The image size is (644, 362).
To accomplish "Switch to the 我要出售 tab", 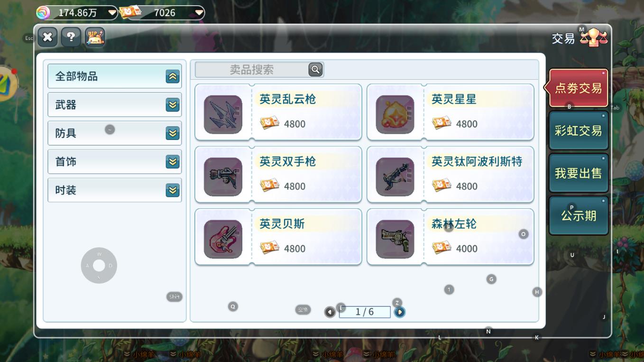I will click(579, 173).
